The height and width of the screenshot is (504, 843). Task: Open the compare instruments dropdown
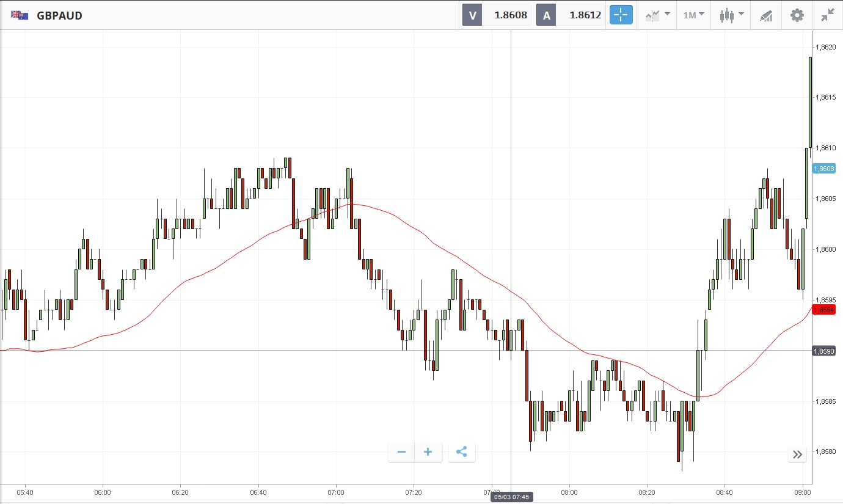(657, 15)
